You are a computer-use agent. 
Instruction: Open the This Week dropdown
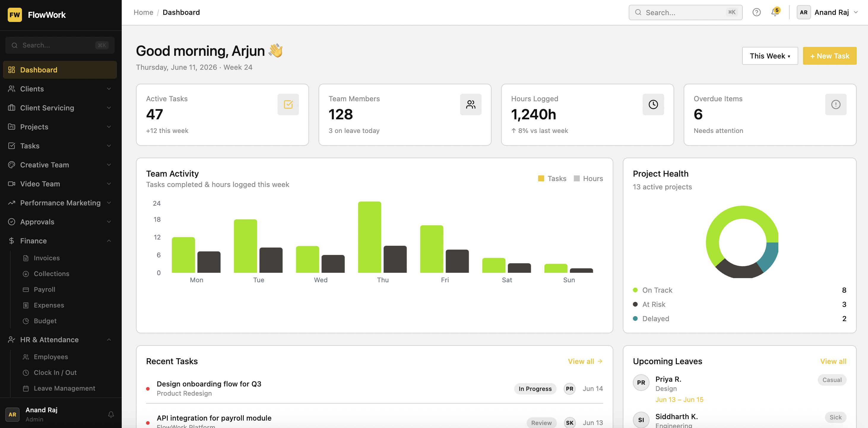pyautogui.click(x=770, y=56)
